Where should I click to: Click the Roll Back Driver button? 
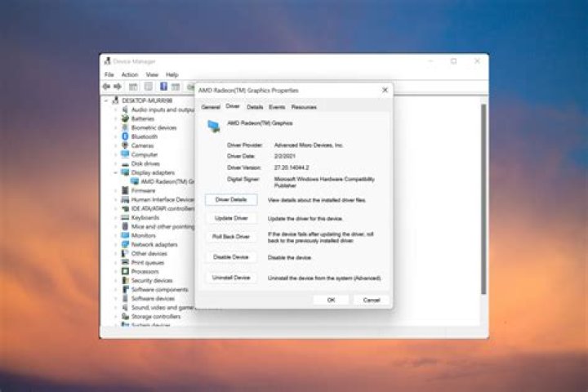231,237
